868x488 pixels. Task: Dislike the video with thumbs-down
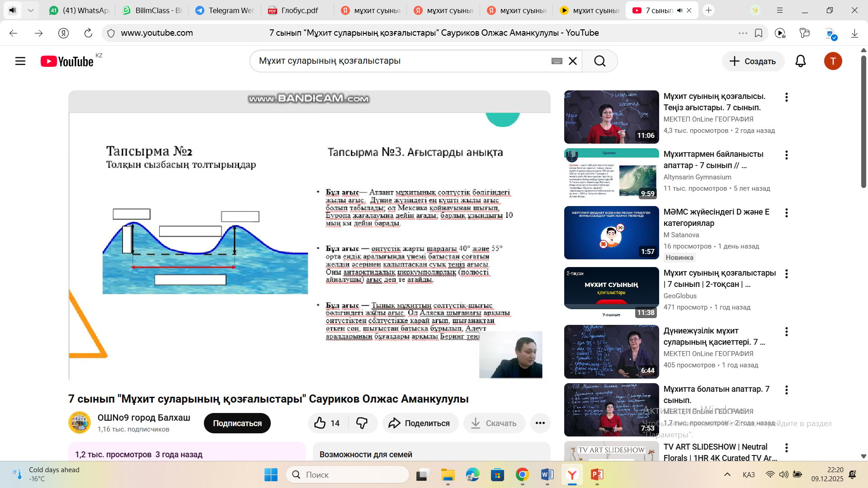362,423
